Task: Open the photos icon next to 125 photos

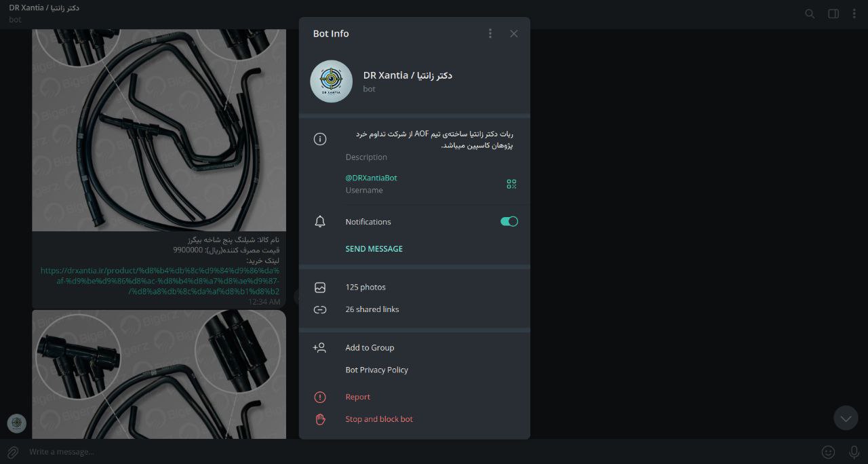Action: click(x=319, y=287)
